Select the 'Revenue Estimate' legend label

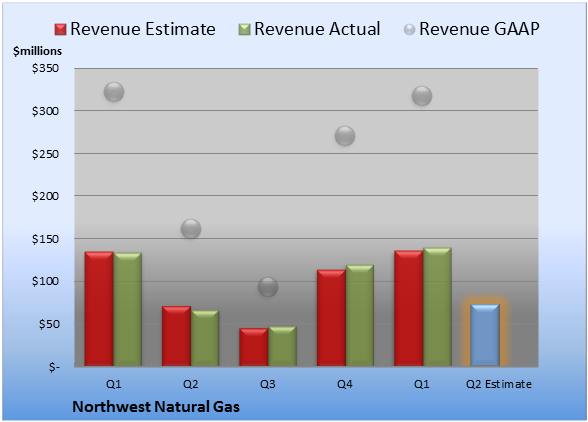coord(143,29)
